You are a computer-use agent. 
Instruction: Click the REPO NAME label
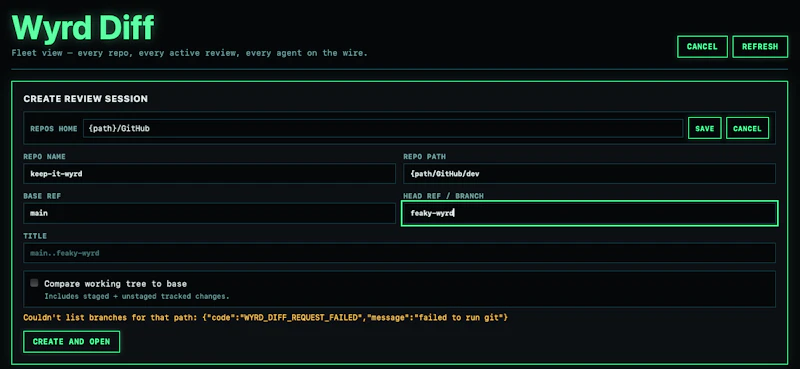[x=44, y=157]
